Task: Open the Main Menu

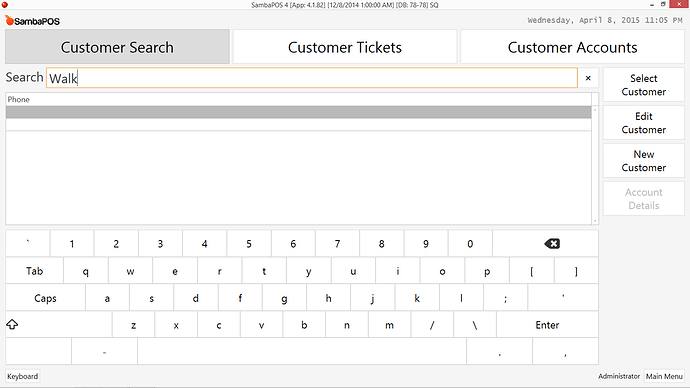Action: pos(664,376)
